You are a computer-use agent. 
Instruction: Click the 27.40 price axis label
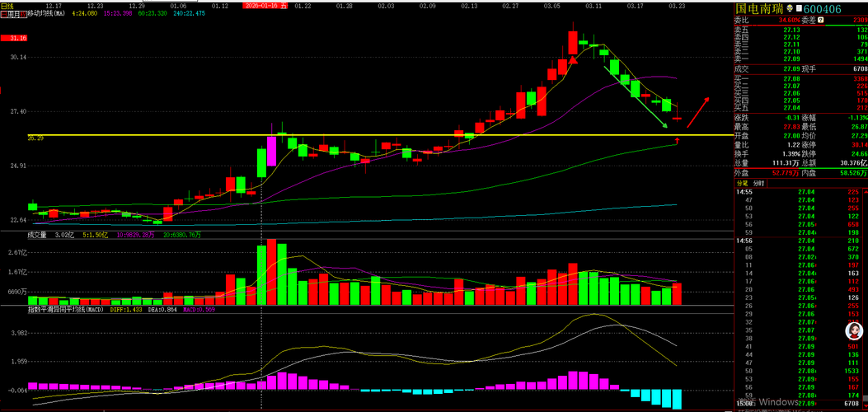point(18,112)
